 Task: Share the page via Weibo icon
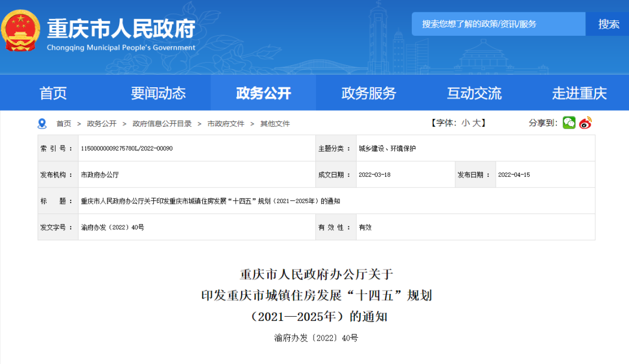pos(586,123)
